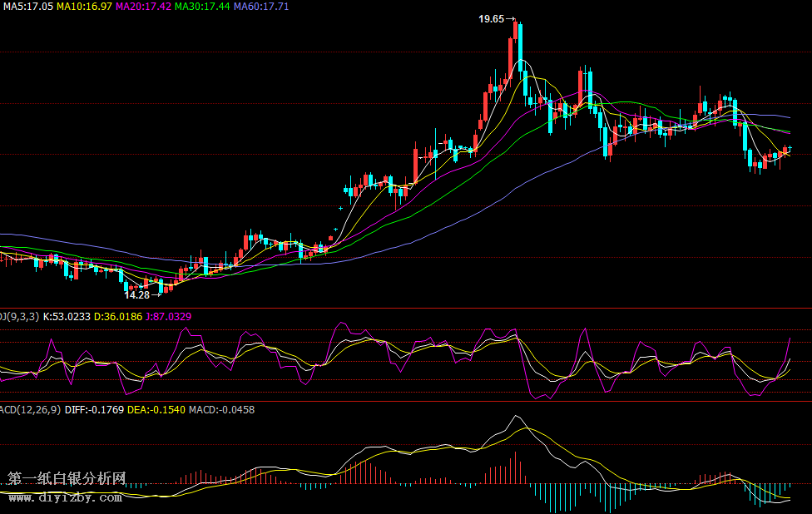The height and width of the screenshot is (514, 812).
Task: Select the DEA:-0.1540 value label
Action: tap(156, 409)
